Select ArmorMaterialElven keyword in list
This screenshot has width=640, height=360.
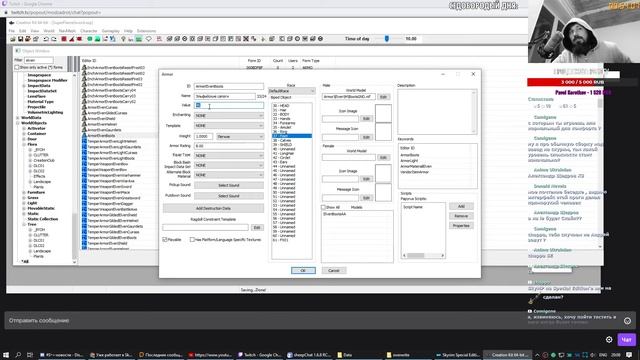point(416,167)
